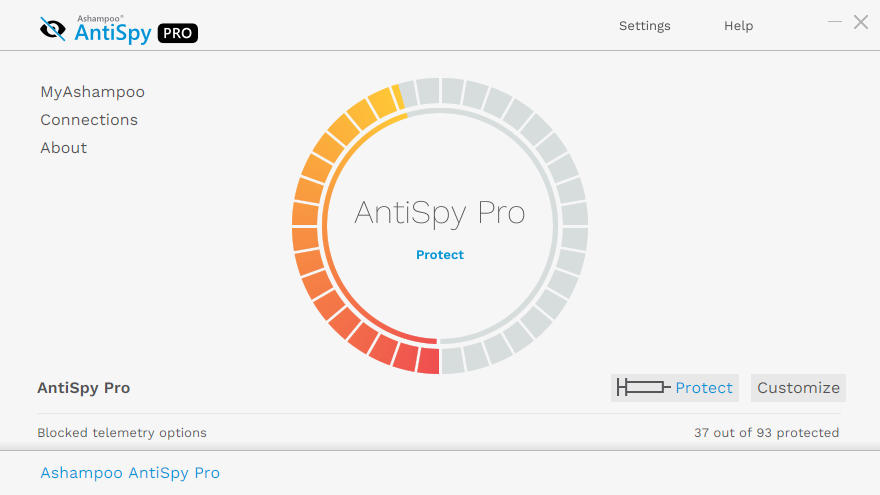
Task: Open the MyAshampoo page
Action: click(x=92, y=92)
